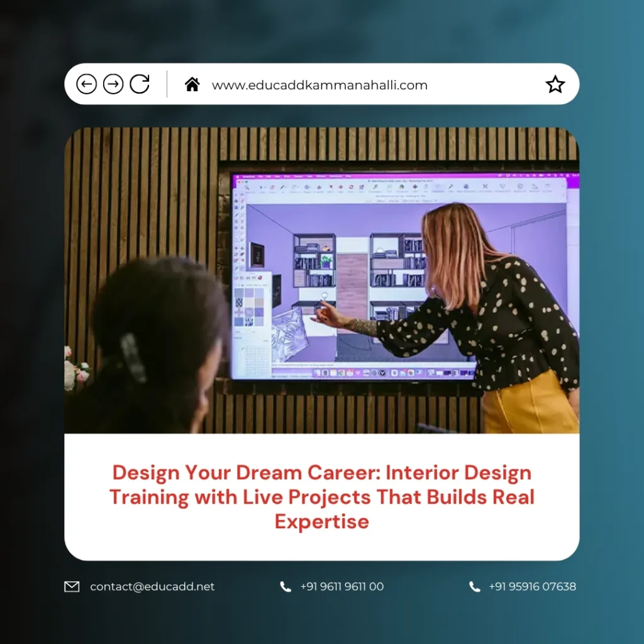644x644 pixels.
Task: Pick the checkered pattern material swatch
Action: coord(239,302)
